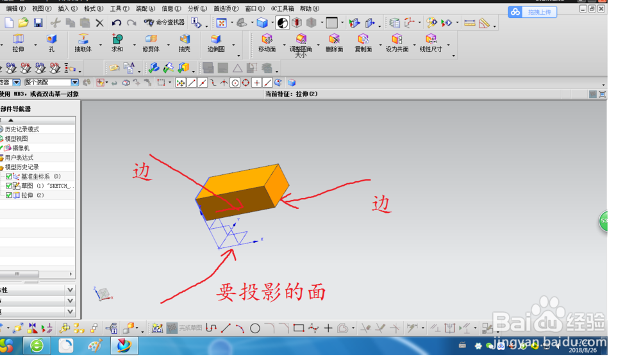Open the Trim Body (修剪体) dropdown arrow
Image resolution: width=641 pixels, height=364 pixels.
168,44
